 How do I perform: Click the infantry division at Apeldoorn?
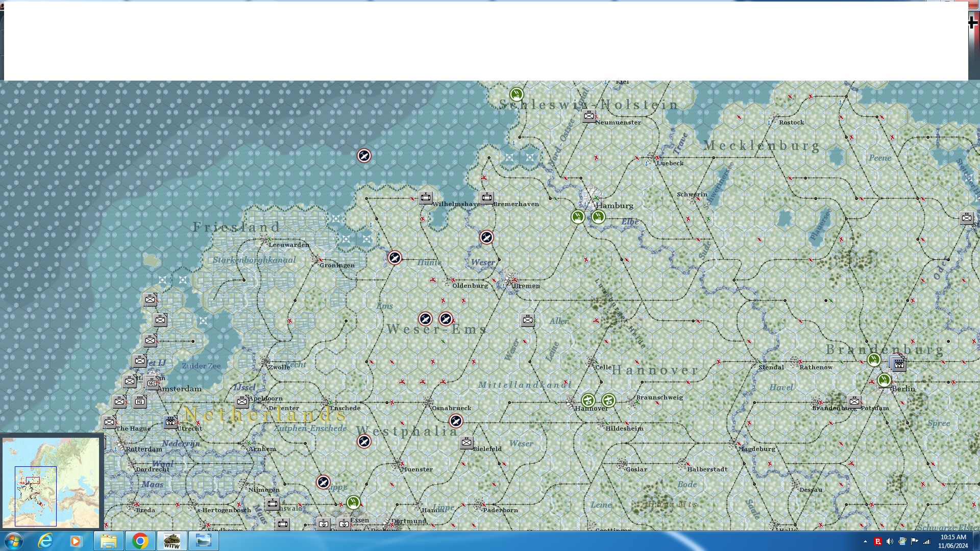(242, 402)
